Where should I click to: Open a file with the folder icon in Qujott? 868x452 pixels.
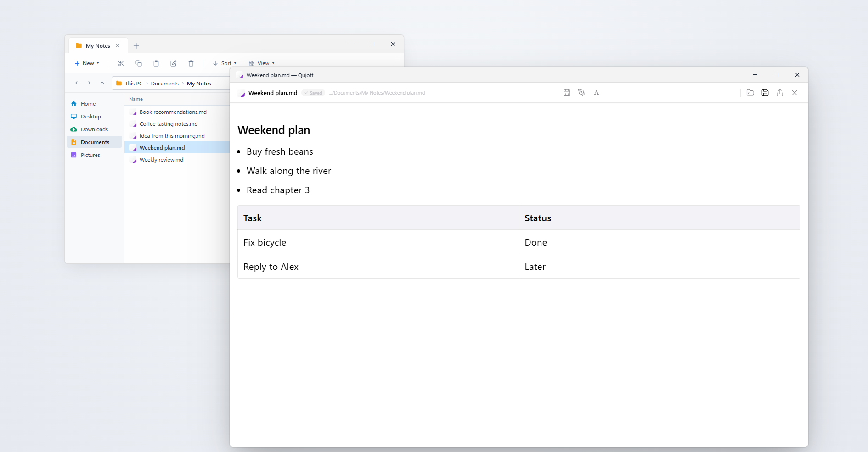(x=750, y=93)
